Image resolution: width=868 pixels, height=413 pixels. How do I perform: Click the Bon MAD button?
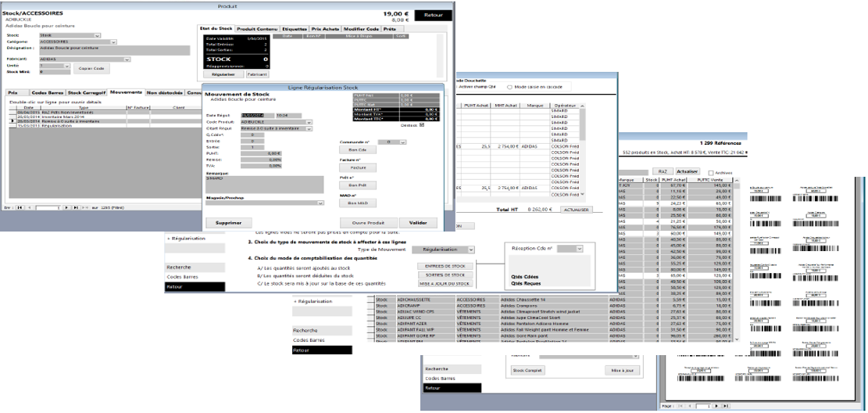click(358, 203)
